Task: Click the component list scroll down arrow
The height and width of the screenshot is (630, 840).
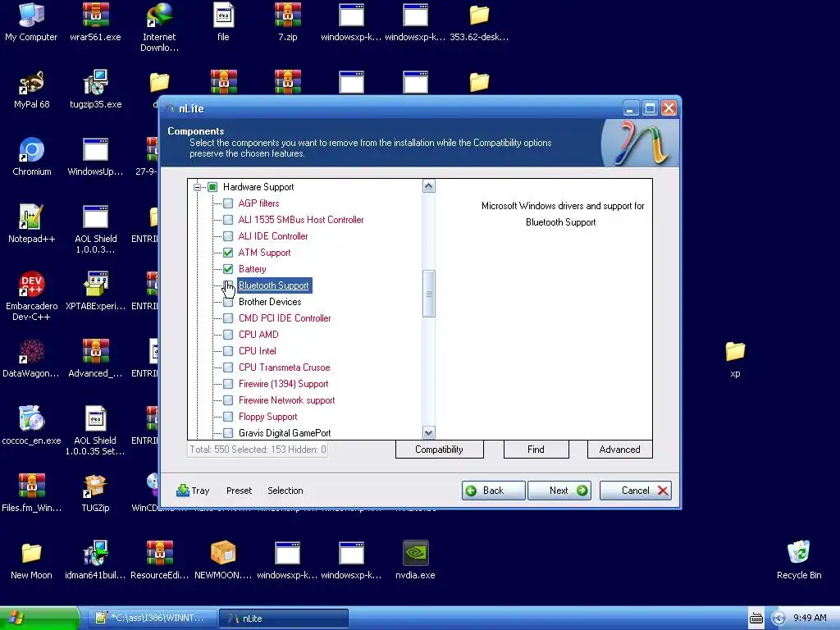Action: point(428,432)
